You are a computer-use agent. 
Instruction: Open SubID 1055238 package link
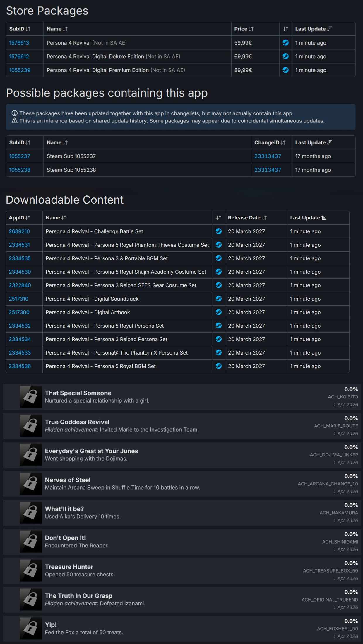[x=20, y=170]
